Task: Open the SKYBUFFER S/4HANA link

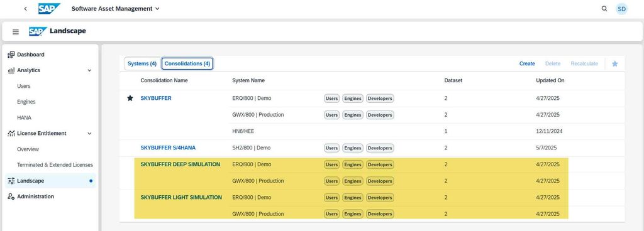Action: tap(169, 148)
